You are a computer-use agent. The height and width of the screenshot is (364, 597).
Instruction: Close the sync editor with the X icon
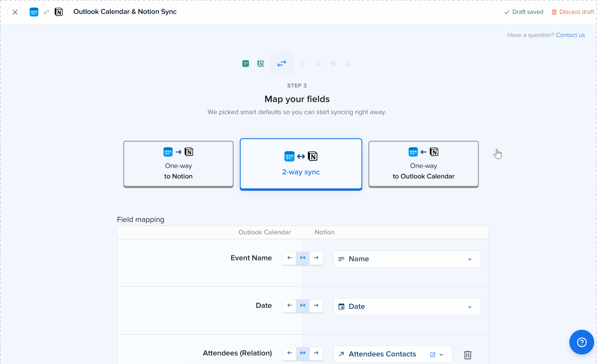tap(15, 12)
